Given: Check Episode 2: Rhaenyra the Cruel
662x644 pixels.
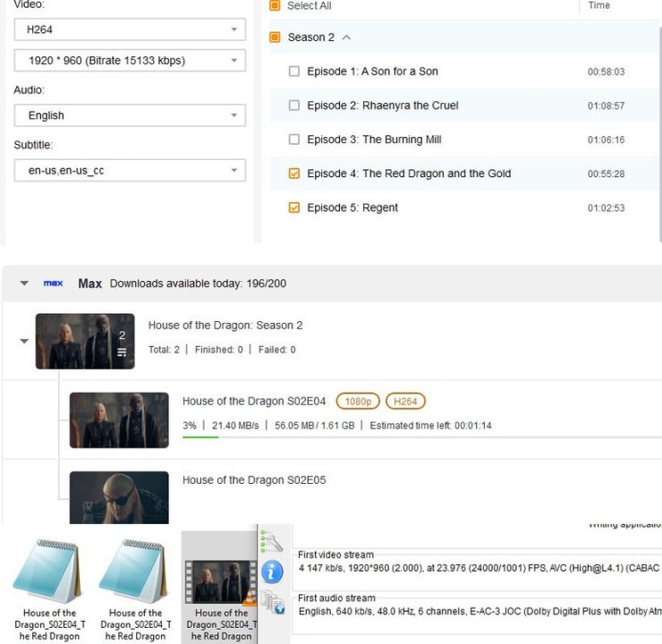Looking at the screenshot, I should (294, 106).
